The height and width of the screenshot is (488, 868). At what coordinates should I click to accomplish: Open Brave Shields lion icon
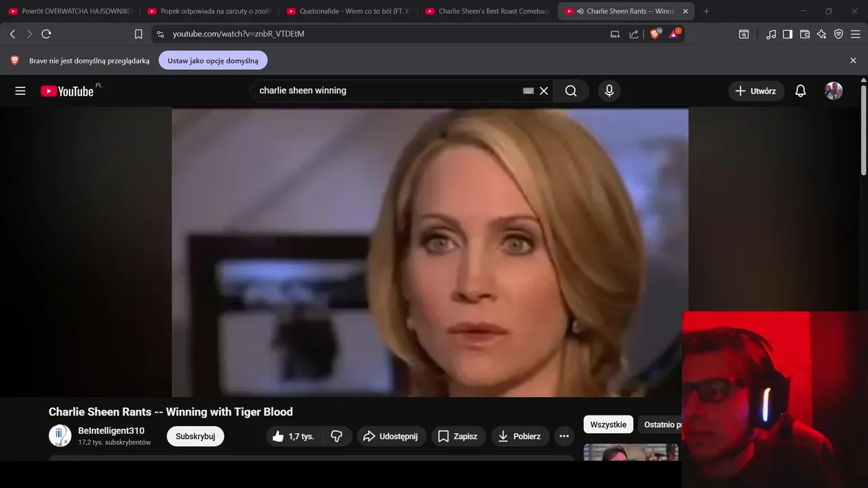[x=655, y=33]
